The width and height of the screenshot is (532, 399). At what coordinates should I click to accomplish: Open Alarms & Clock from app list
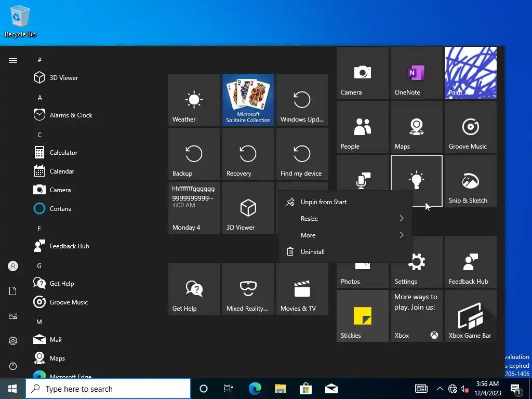(x=95, y=115)
